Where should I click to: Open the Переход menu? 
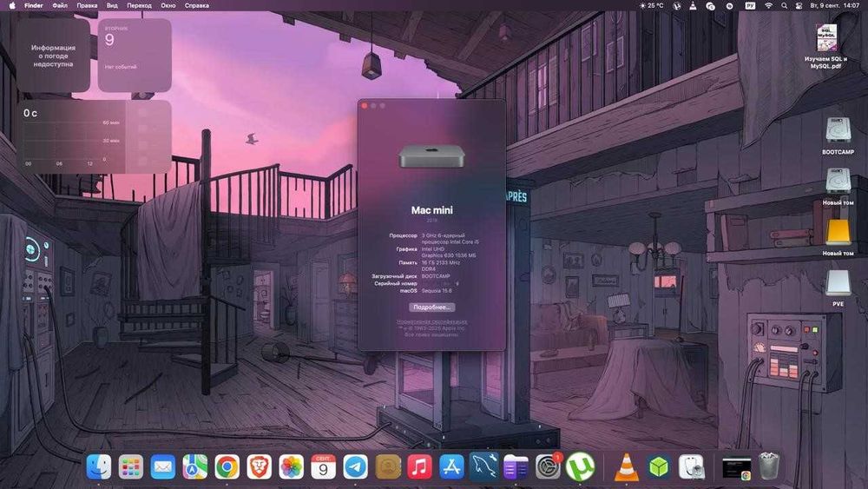point(139,5)
